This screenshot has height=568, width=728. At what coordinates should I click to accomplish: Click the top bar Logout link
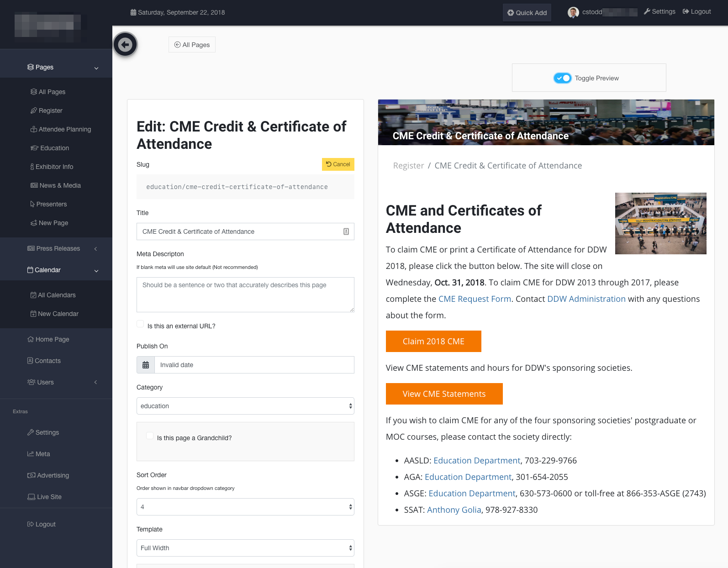click(x=697, y=11)
